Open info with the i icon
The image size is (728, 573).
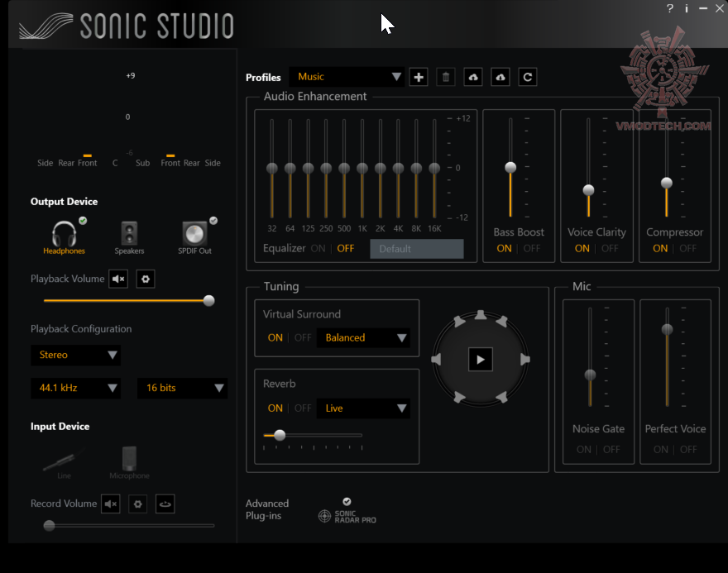coord(686,8)
